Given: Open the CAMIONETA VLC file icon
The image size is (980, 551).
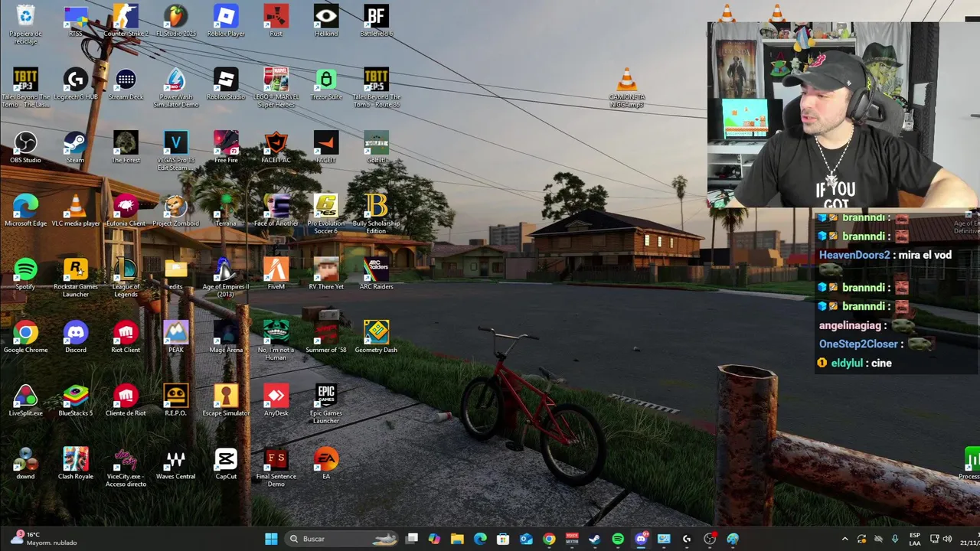Looking at the screenshot, I should point(627,87).
